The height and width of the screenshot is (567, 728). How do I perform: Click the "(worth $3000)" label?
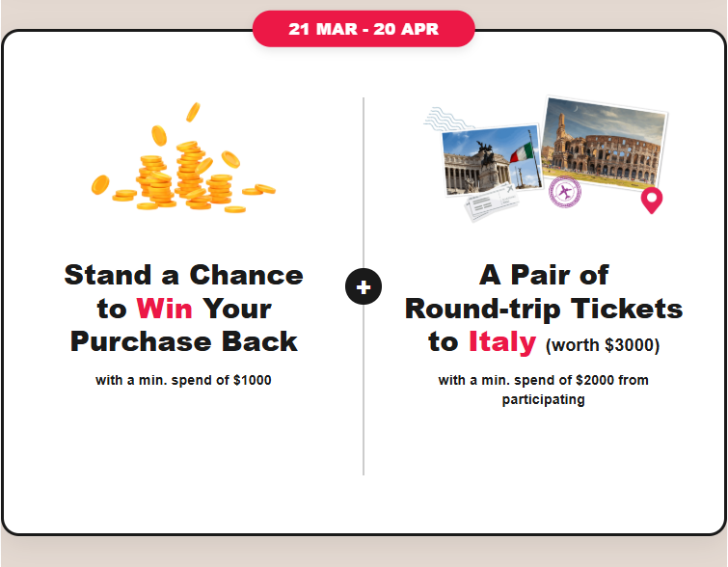pyautogui.click(x=603, y=344)
